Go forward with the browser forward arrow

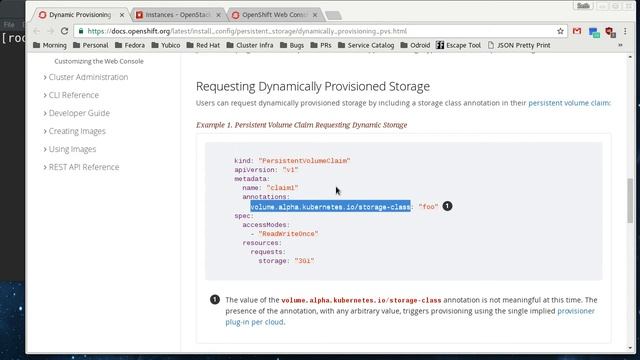[51, 31]
